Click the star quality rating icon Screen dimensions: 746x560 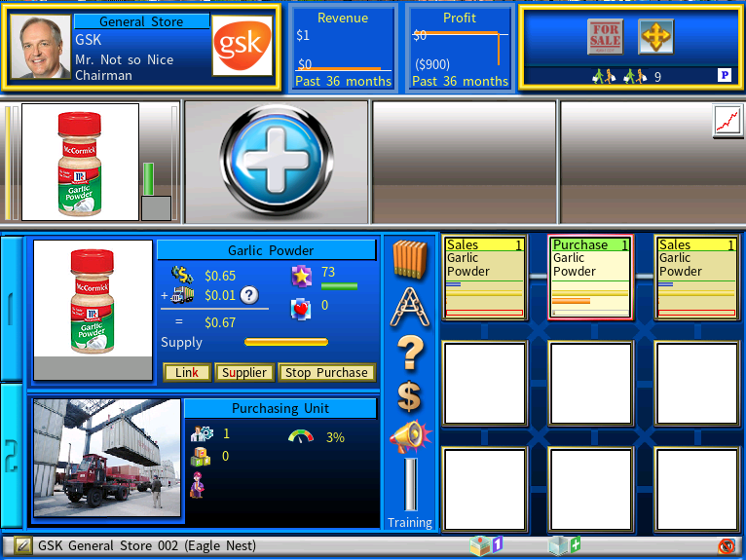tap(302, 277)
